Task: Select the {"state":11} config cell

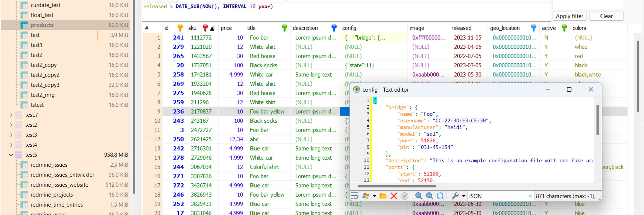Action: [374, 65]
